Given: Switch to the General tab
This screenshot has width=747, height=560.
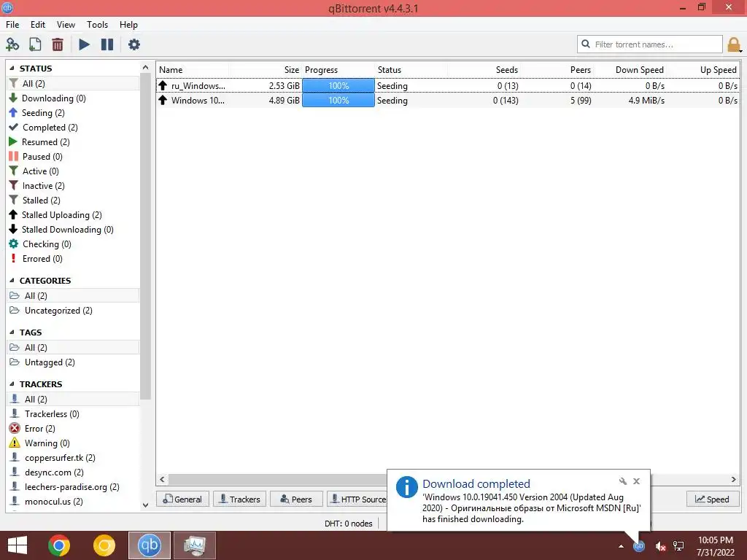Looking at the screenshot, I should pyautogui.click(x=182, y=499).
